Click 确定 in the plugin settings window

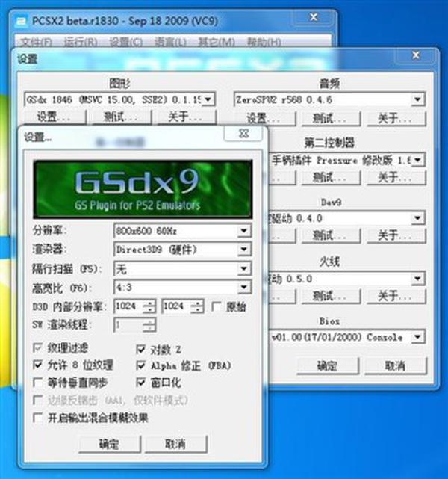(x=328, y=365)
